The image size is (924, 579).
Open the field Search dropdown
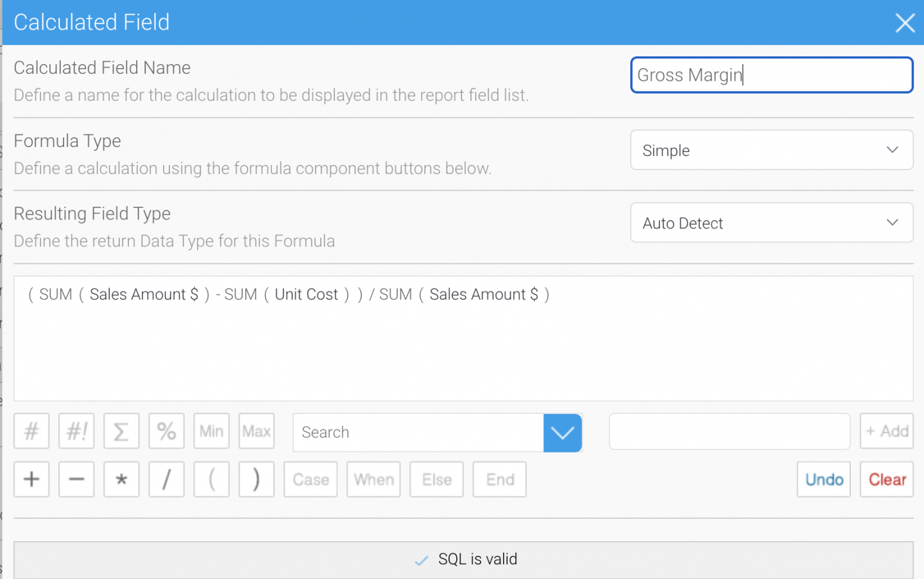pyautogui.click(x=563, y=433)
